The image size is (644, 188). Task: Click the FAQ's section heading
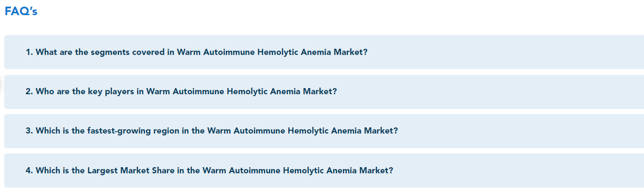[x=21, y=12]
